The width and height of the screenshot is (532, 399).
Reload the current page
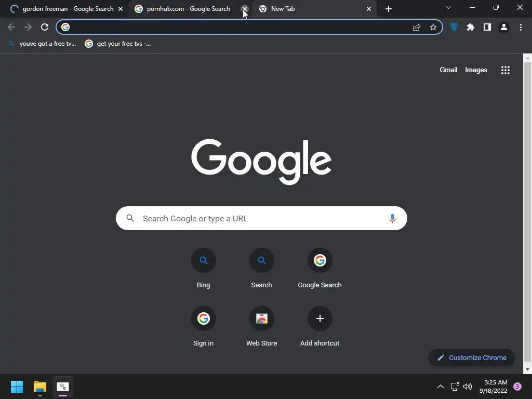[x=45, y=27]
